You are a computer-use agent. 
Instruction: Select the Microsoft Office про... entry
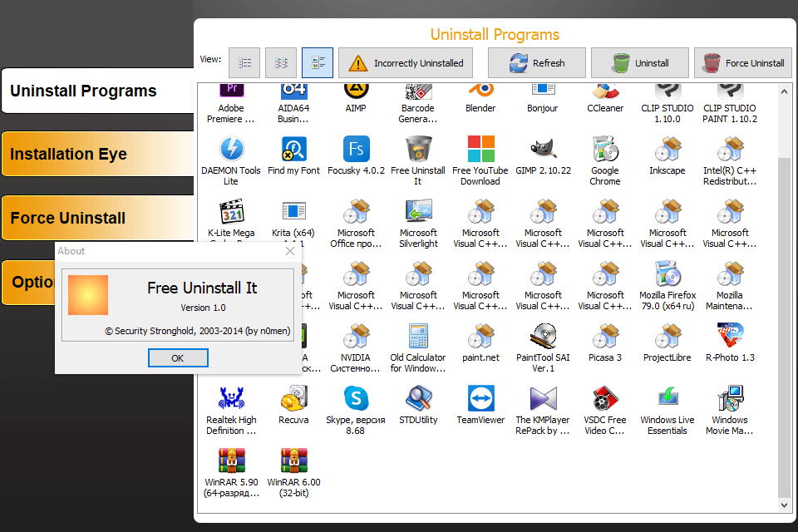356,224
